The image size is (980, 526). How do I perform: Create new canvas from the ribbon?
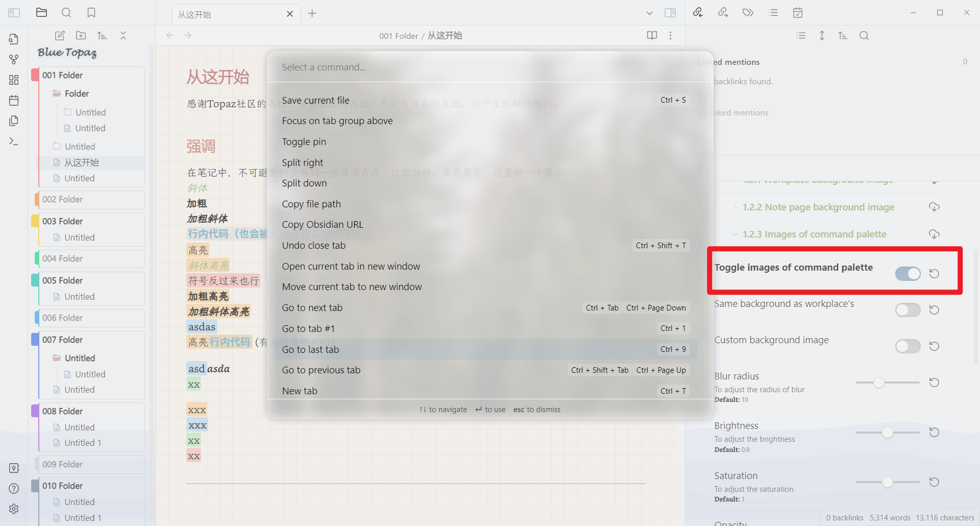click(14, 80)
